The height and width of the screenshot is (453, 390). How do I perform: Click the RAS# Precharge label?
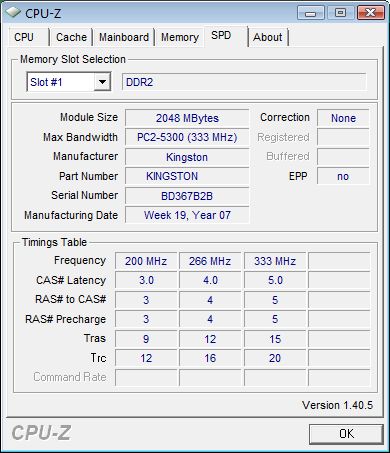tap(65, 319)
